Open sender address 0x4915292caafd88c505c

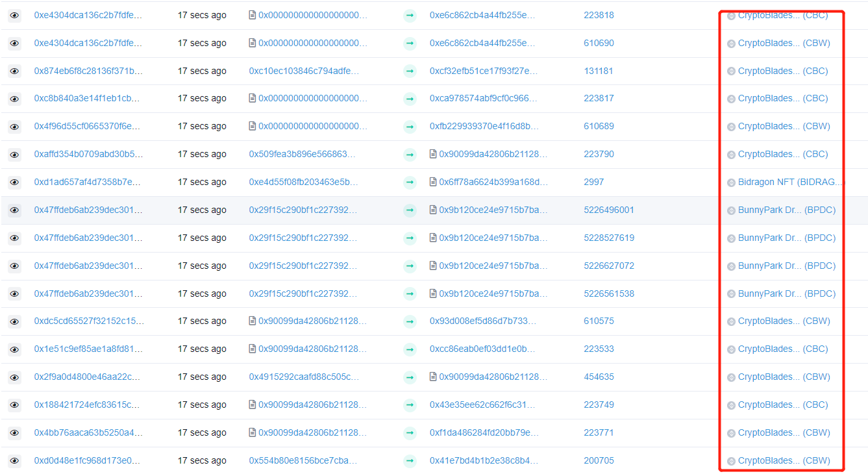click(x=304, y=377)
